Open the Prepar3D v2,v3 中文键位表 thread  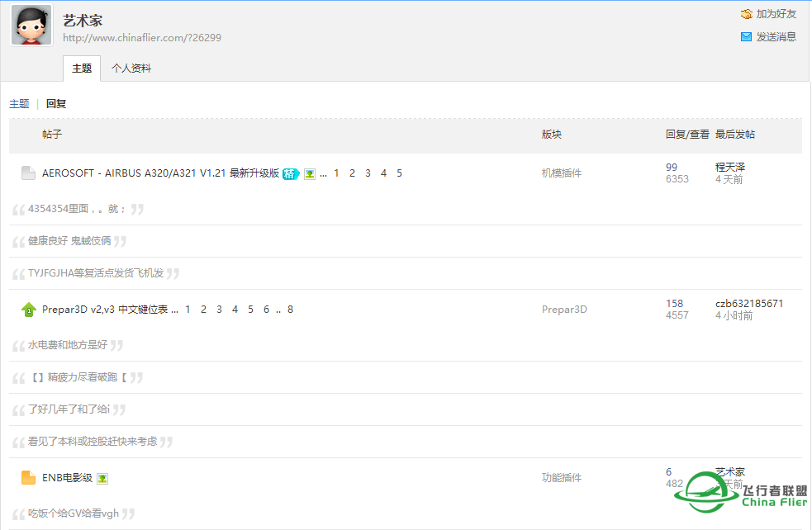click(105, 310)
